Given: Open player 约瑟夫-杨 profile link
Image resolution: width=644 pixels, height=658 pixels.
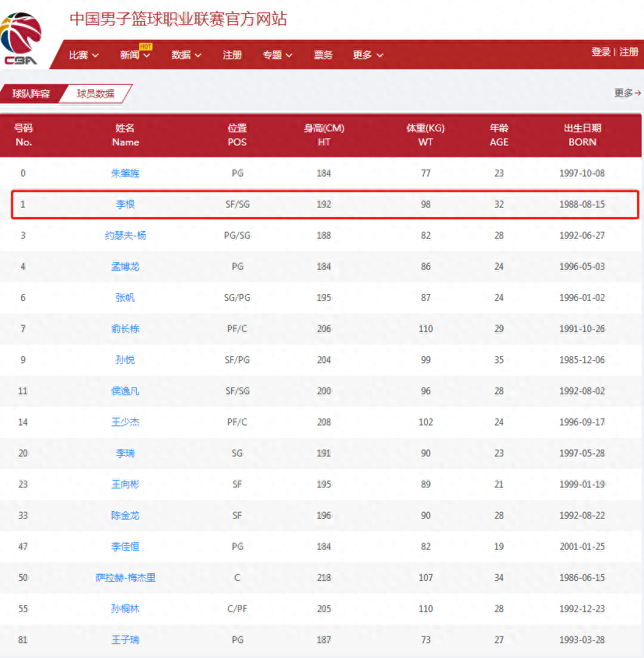Looking at the screenshot, I should click(125, 236).
